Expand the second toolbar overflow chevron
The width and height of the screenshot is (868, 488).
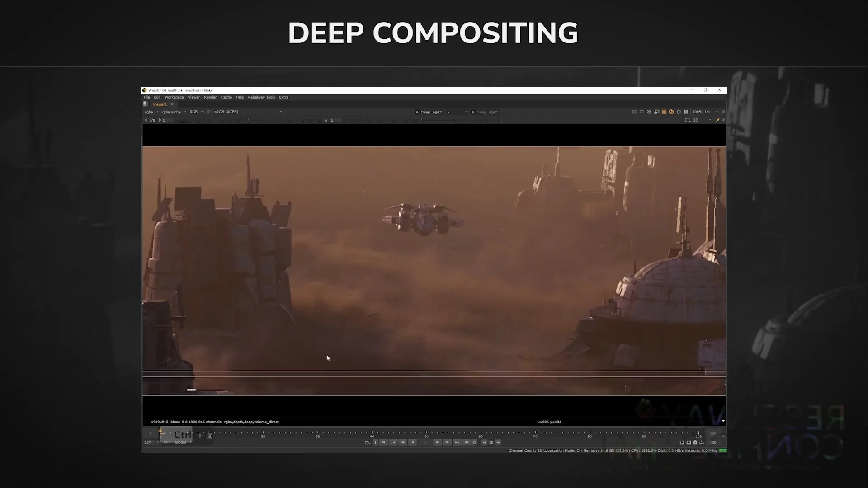click(723, 120)
